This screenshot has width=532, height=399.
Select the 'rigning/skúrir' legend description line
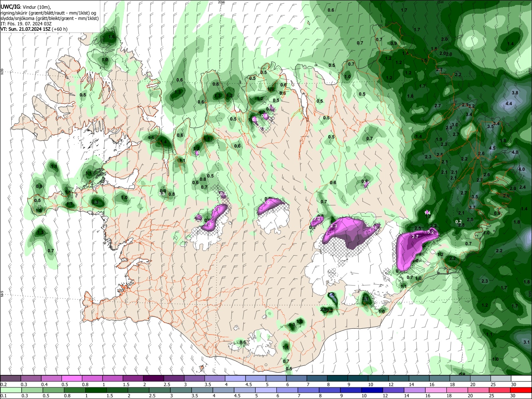[x=48, y=13]
